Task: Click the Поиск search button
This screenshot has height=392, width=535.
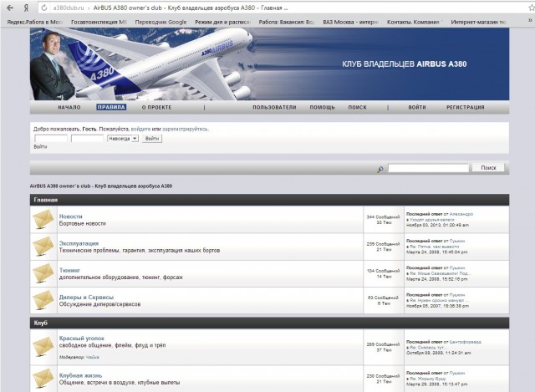Action: pyautogui.click(x=488, y=168)
